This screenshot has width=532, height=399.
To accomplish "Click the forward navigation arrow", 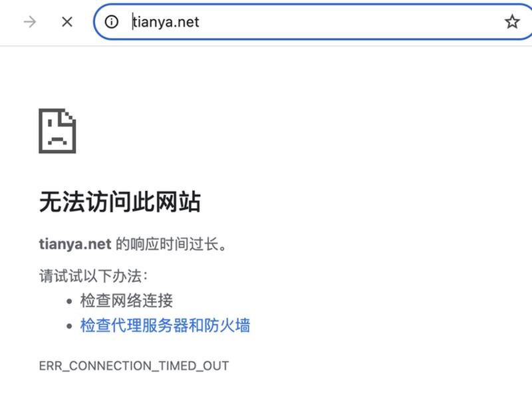I will click(30, 22).
